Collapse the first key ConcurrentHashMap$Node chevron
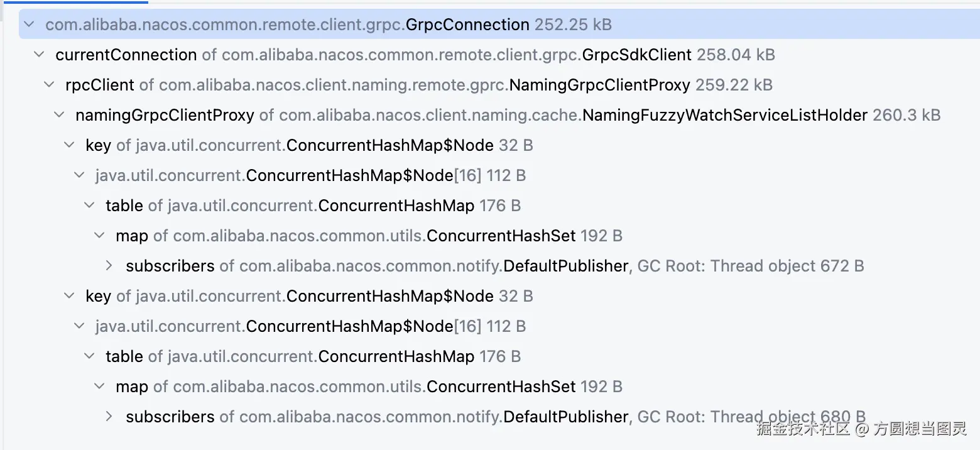 pos(69,145)
